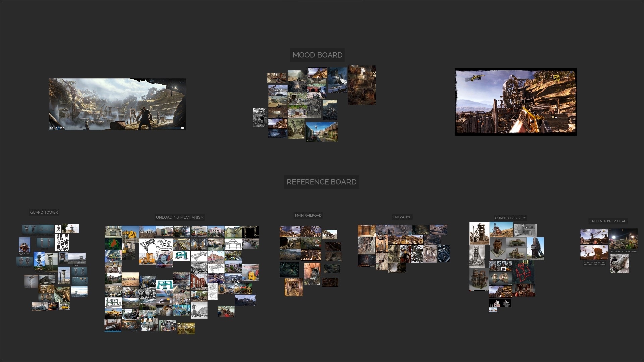Select the UNLOADING MECHANISM section label
Screen dimensions: 644x362
[x=179, y=217]
